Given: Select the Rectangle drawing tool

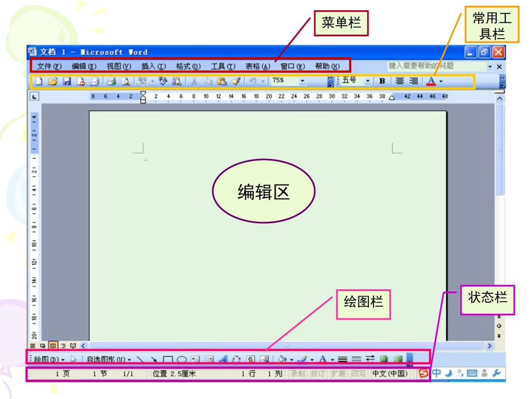Looking at the screenshot, I should pos(168,359).
